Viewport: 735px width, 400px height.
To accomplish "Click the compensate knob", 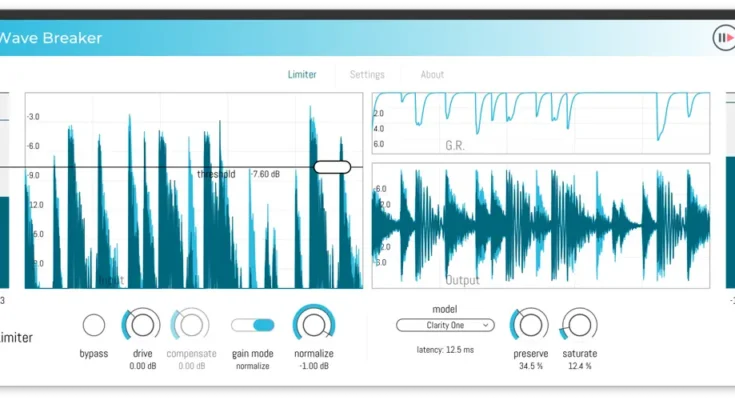I will coord(190,324).
